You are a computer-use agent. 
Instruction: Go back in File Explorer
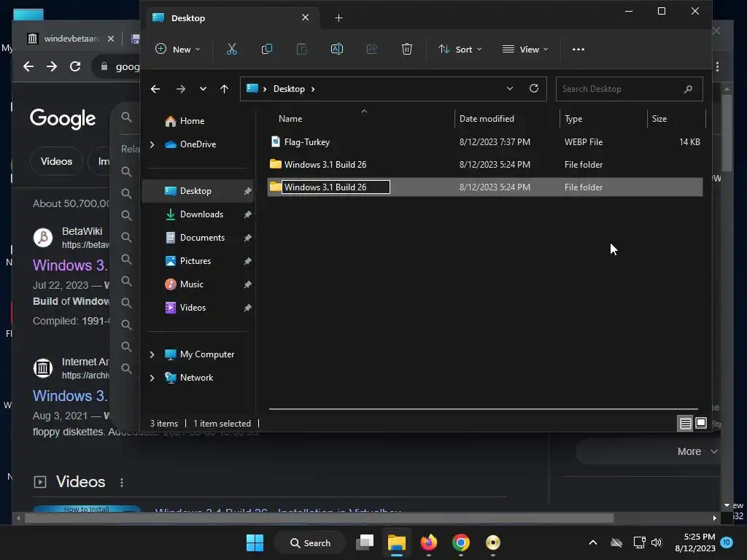click(155, 89)
